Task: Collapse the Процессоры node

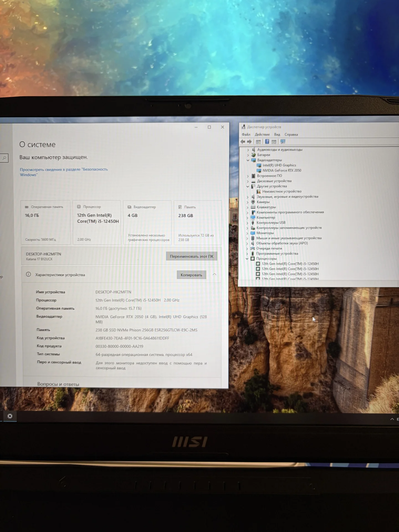Action: point(247,259)
